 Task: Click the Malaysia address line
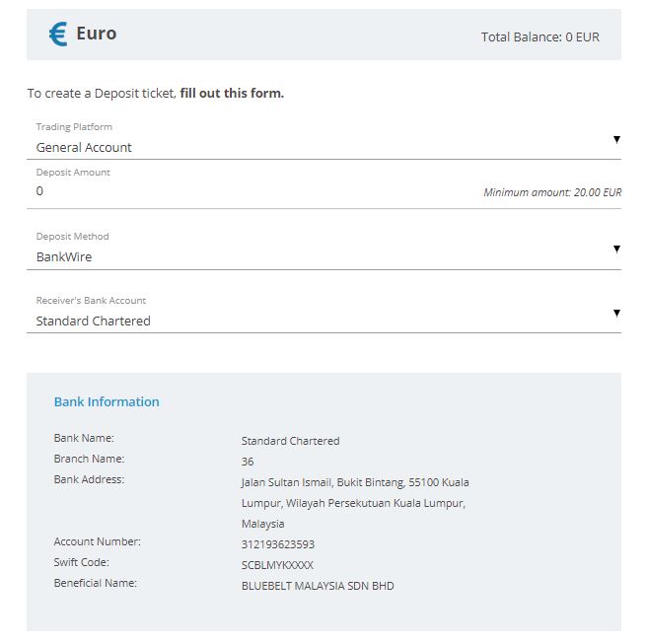(262, 524)
